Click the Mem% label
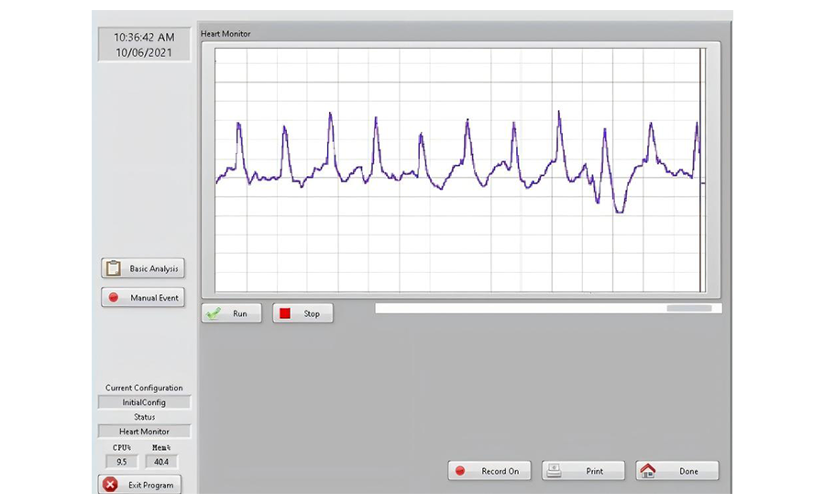 pos(161,448)
